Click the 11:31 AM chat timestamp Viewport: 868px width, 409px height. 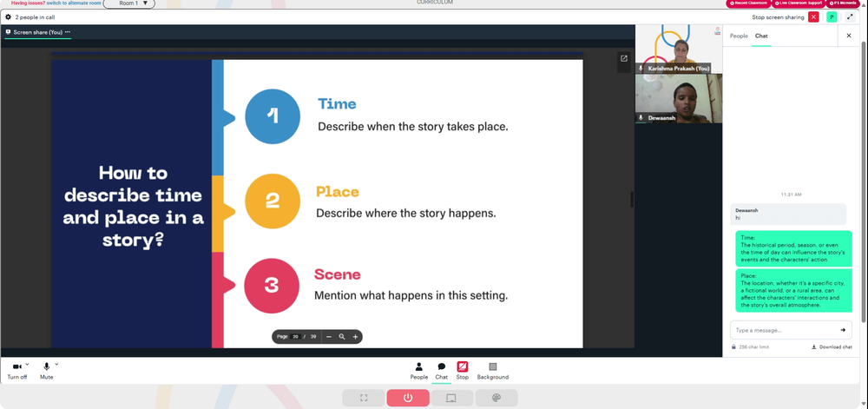pos(791,195)
